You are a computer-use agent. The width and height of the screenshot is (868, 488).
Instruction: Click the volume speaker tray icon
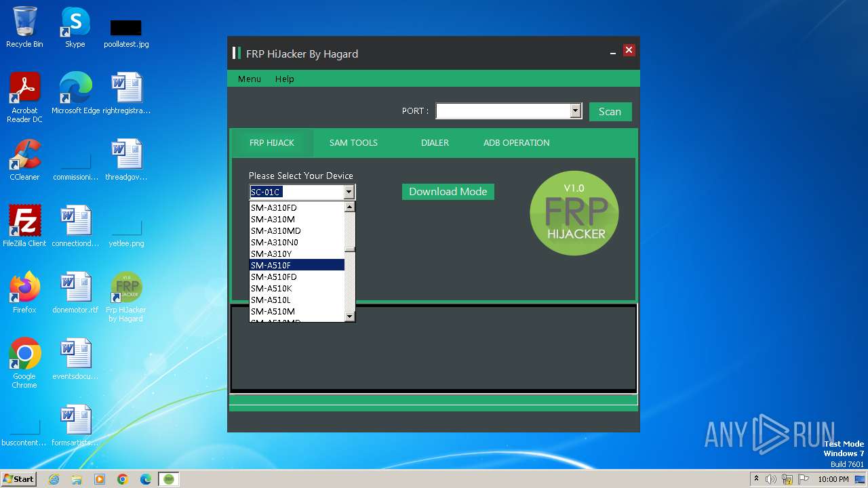(x=771, y=479)
